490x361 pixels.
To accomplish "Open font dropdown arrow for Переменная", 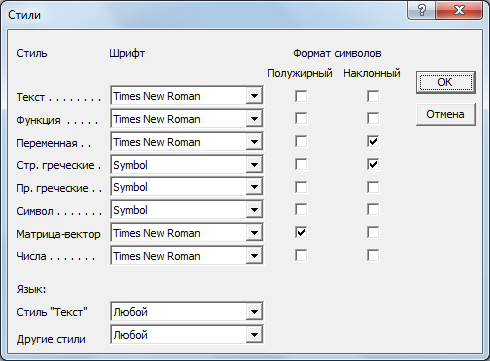I will pos(254,142).
